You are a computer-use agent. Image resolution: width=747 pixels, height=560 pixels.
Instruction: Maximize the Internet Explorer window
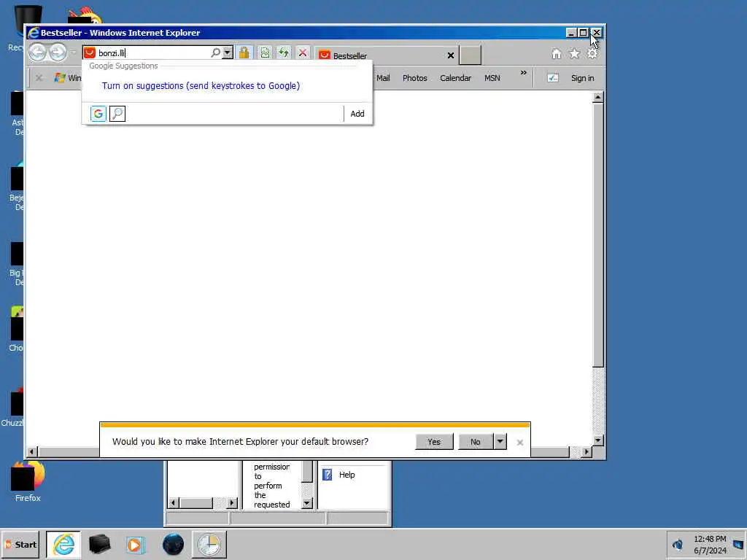tap(583, 32)
